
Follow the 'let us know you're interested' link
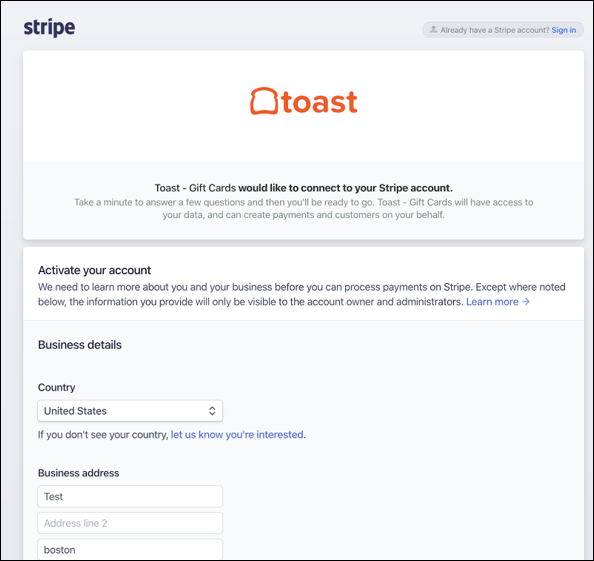coord(237,434)
